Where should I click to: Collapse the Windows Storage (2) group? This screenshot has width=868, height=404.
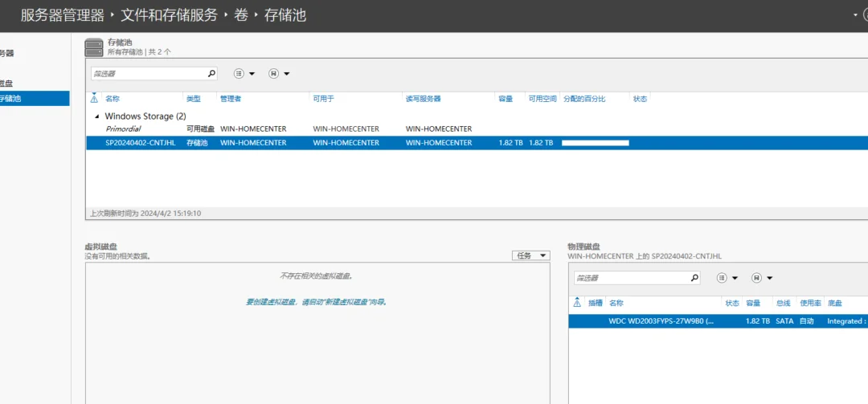pos(97,116)
